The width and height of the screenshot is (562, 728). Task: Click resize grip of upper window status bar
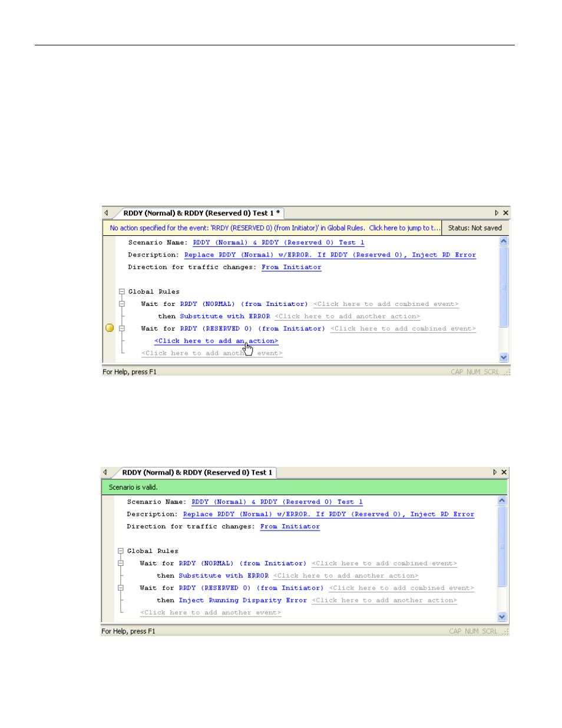507,373
